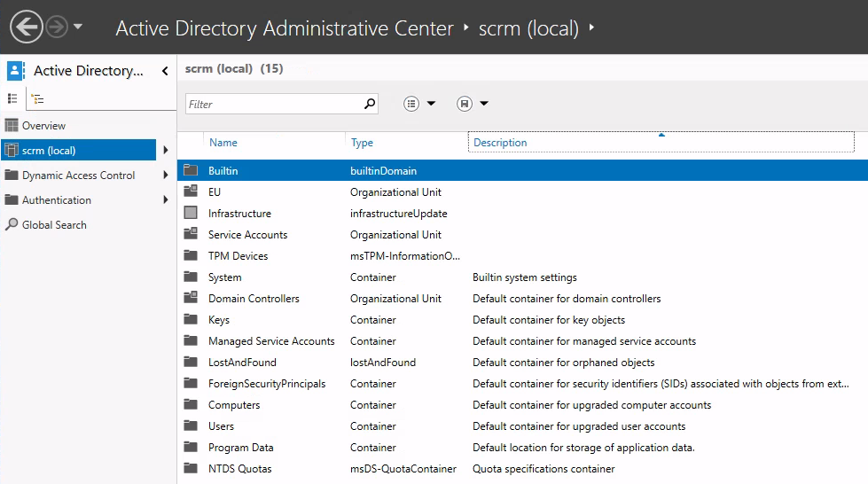
Task: Open breadcrumb arrow after scrm (local)
Action: (x=591, y=27)
